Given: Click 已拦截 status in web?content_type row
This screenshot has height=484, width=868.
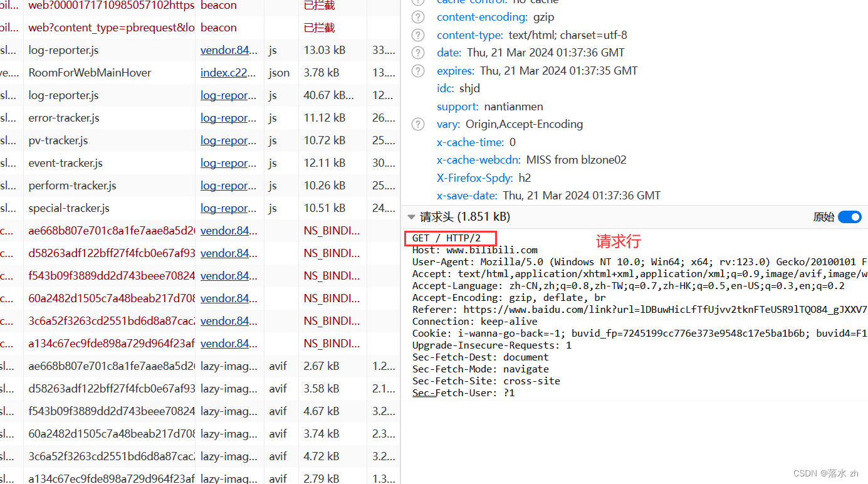Looking at the screenshot, I should tap(319, 28).
